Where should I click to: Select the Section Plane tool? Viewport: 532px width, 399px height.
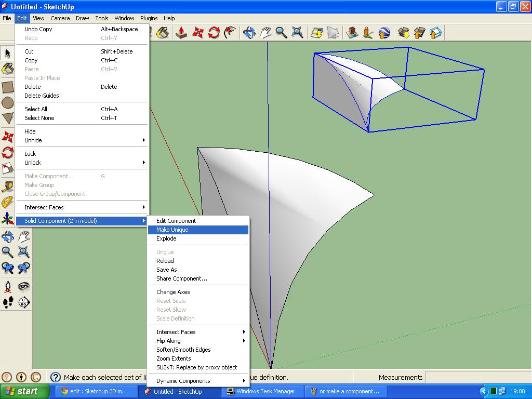coord(23,302)
